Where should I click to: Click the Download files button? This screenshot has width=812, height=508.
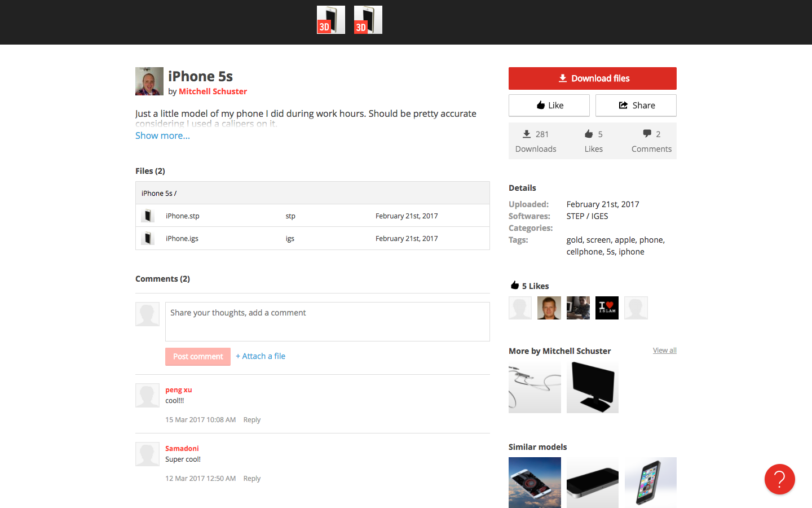(x=593, y=78)
